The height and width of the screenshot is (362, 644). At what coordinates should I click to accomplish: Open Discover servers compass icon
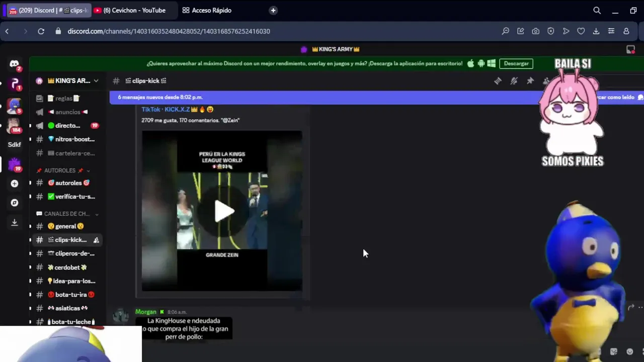click(x=14, y=203)
